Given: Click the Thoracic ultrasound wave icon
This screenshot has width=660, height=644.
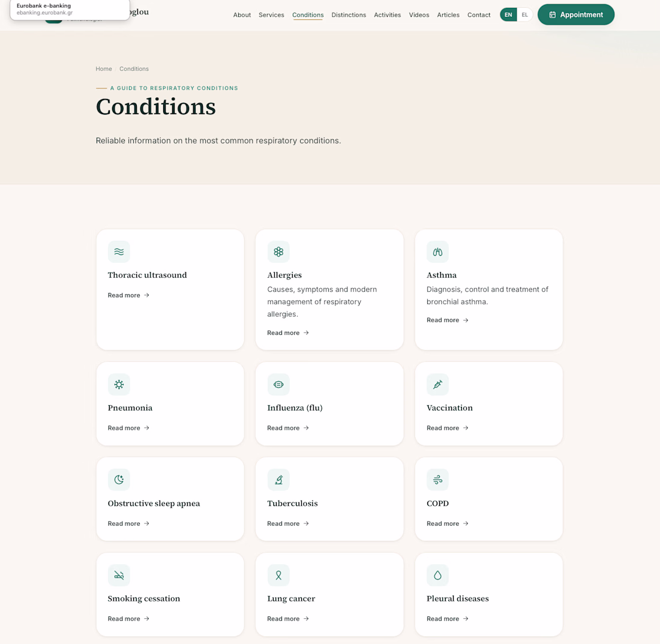Looking at the screenshot, I should tap(119, 251).
